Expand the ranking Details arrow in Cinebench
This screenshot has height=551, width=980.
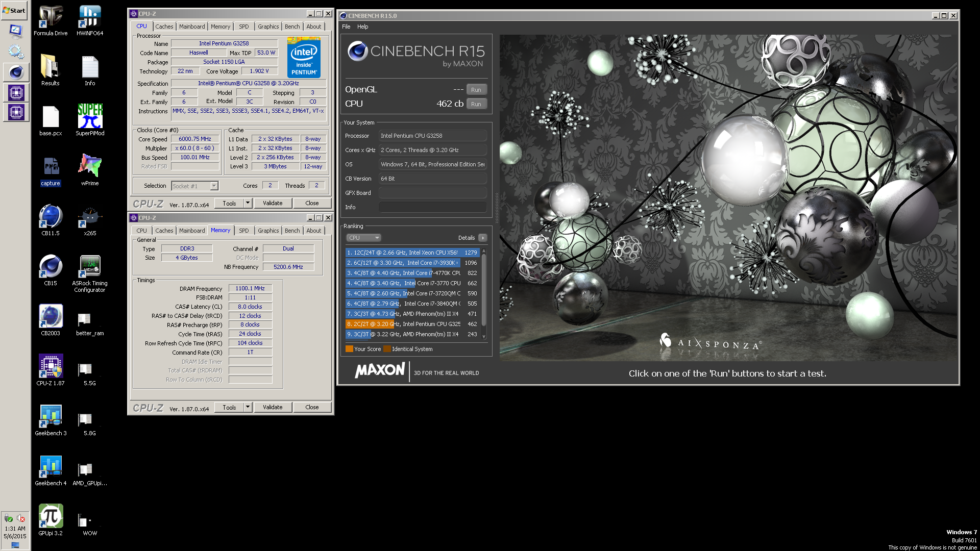pyautogui.click(x=483, y=238)
